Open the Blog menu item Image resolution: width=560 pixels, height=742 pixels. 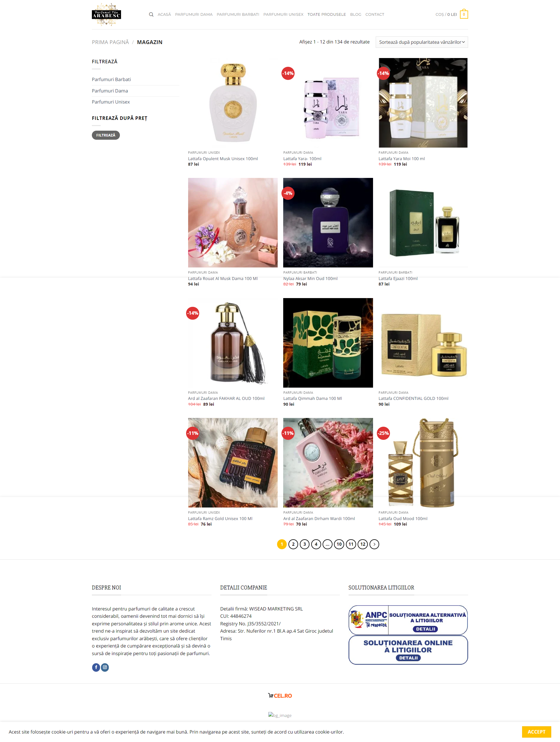coord(355,14)
